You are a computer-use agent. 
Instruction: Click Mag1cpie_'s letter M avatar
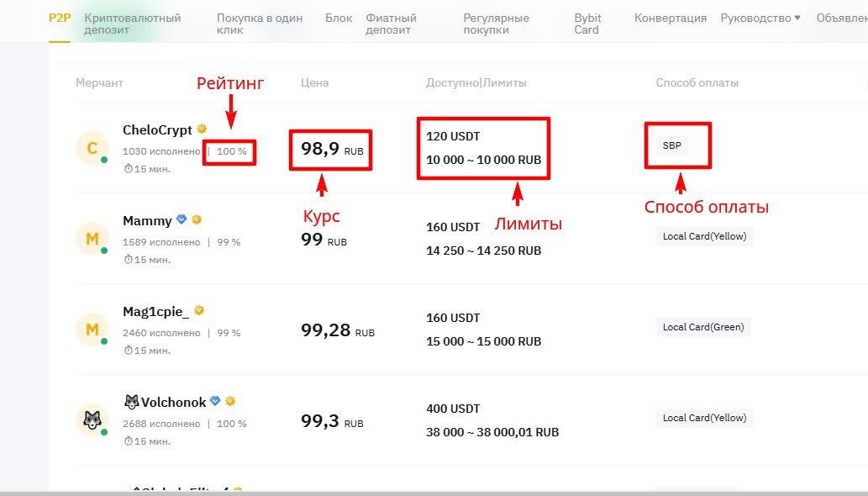tap(91, 328)
